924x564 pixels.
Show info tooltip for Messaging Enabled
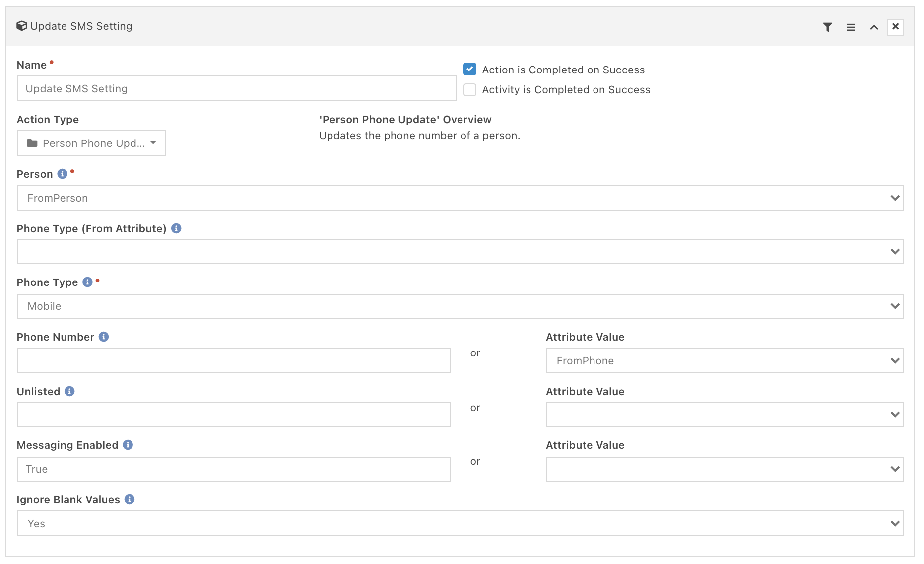click(128, 445)
